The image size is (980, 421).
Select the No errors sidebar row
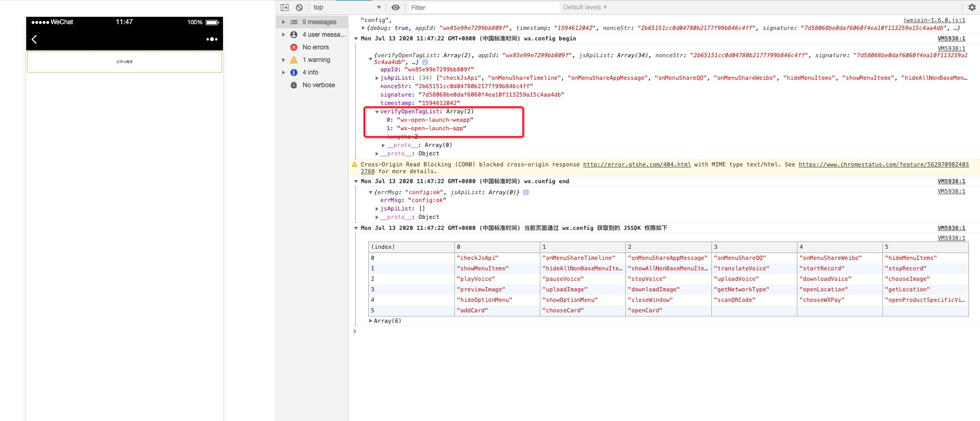click(x=312, y=47)
